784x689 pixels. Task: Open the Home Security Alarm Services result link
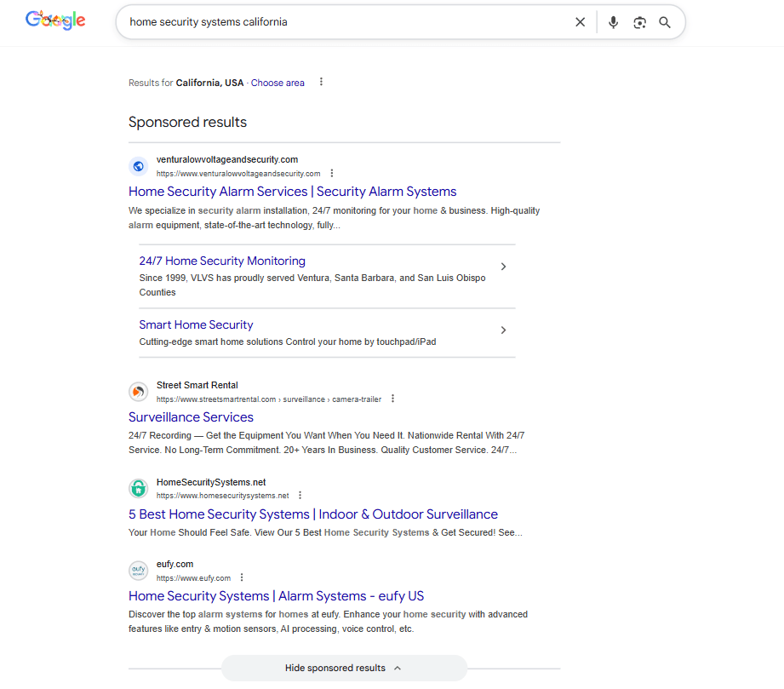292,191
